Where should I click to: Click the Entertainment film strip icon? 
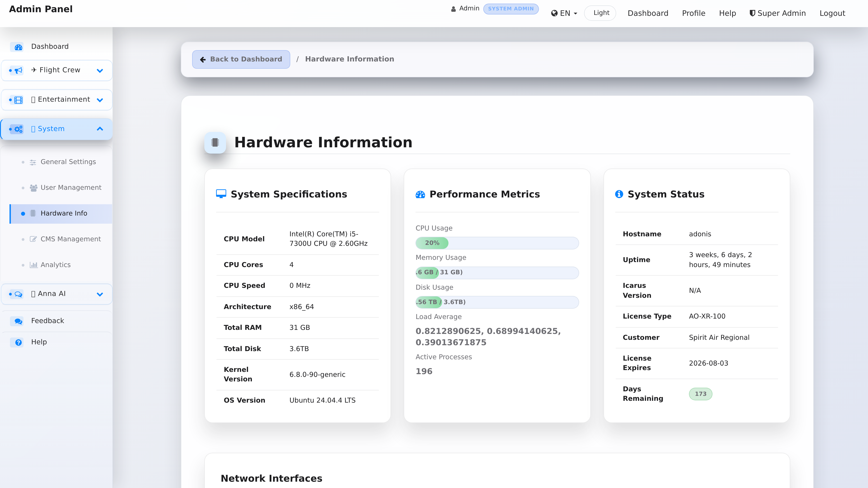pyautogui.click(x=18, y=100)
